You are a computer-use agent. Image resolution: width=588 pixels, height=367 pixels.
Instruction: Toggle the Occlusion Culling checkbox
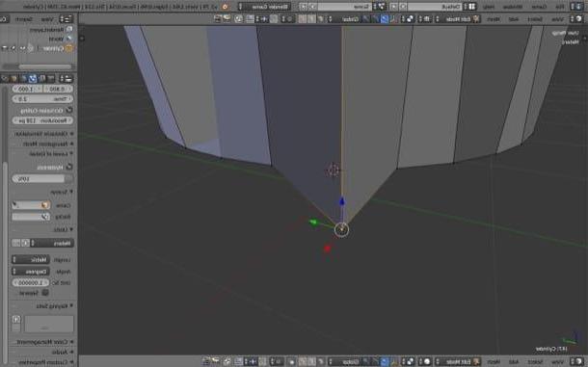(69, 110)
